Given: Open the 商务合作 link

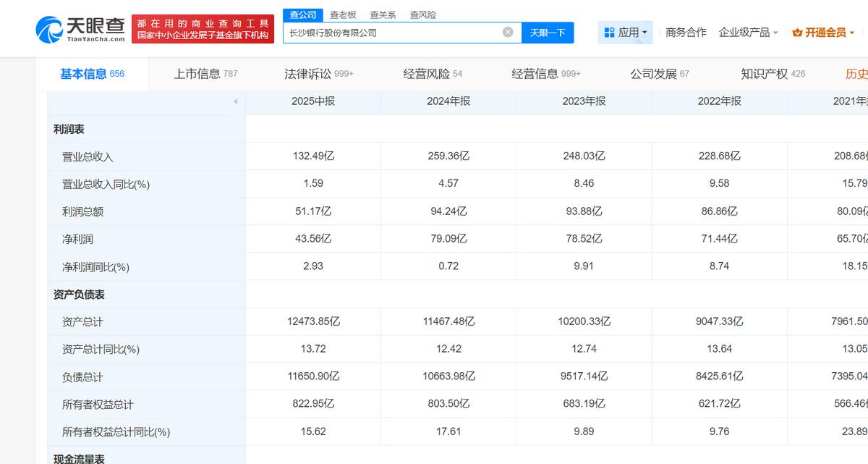Looking at the screenshot, I should point(686,33).
